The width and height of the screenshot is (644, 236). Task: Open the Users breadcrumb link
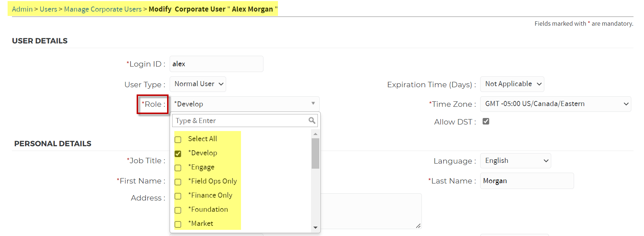pos(49,9)
